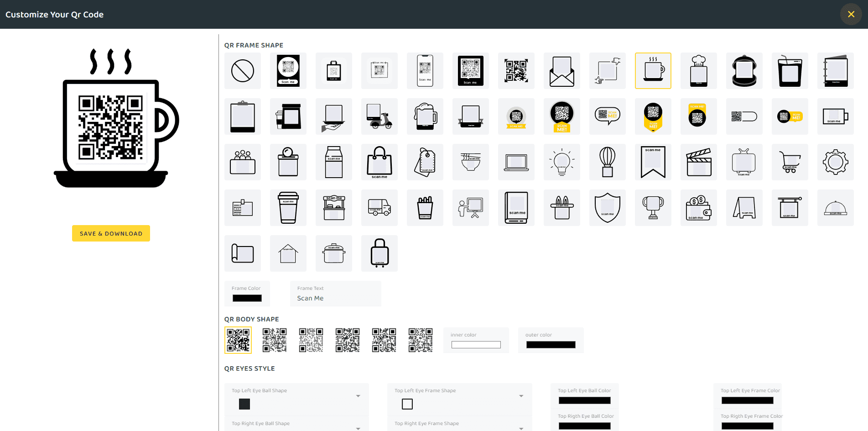Screen dimensions: 868x431
Task: Select the third QR body shape
Action: pyautogui.click(x=311, y=340)
